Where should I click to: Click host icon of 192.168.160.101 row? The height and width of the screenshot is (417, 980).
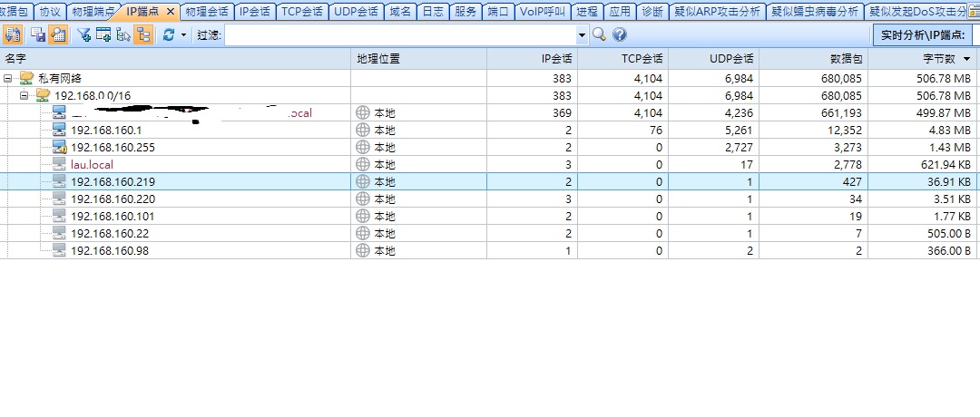pos(59,216)
